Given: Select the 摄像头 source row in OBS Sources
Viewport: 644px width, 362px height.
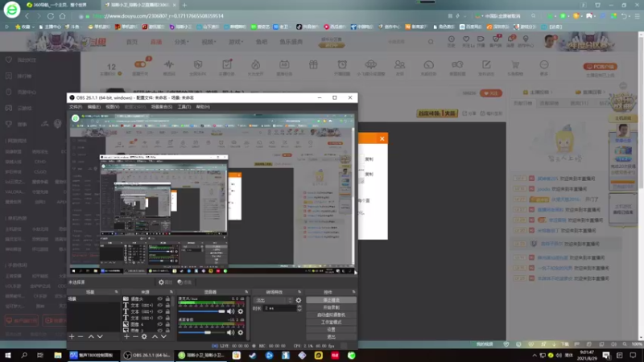Looking at the screenshot, I should click(147, 298).
